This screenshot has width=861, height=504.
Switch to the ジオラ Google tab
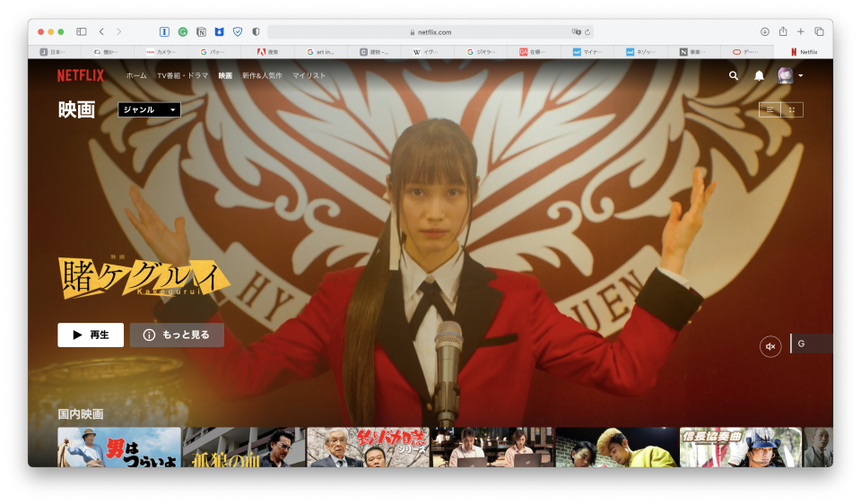pos(481,52)
